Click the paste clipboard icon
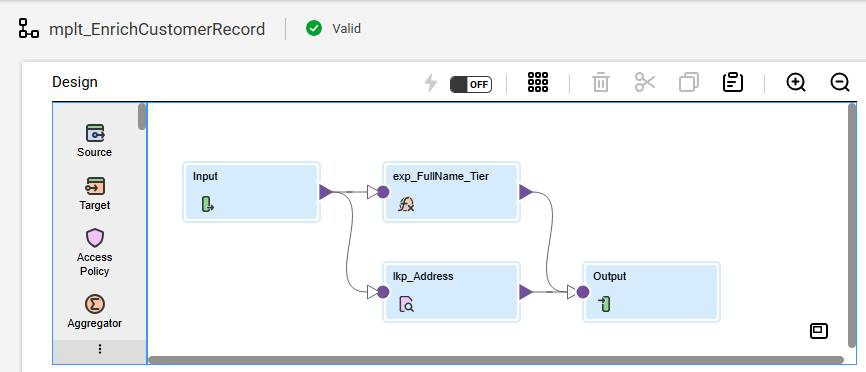The width and height of the screenshot is (866, 372). tap(733, 82)
